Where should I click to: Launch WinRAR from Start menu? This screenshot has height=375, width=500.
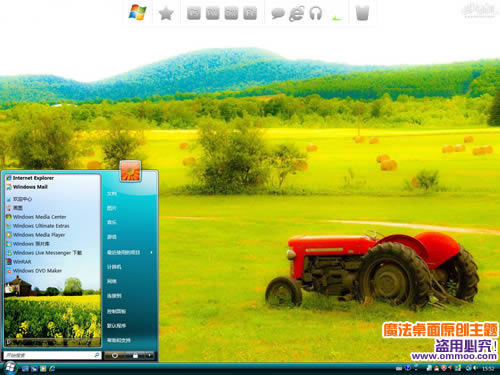click(x=19, y=262)
